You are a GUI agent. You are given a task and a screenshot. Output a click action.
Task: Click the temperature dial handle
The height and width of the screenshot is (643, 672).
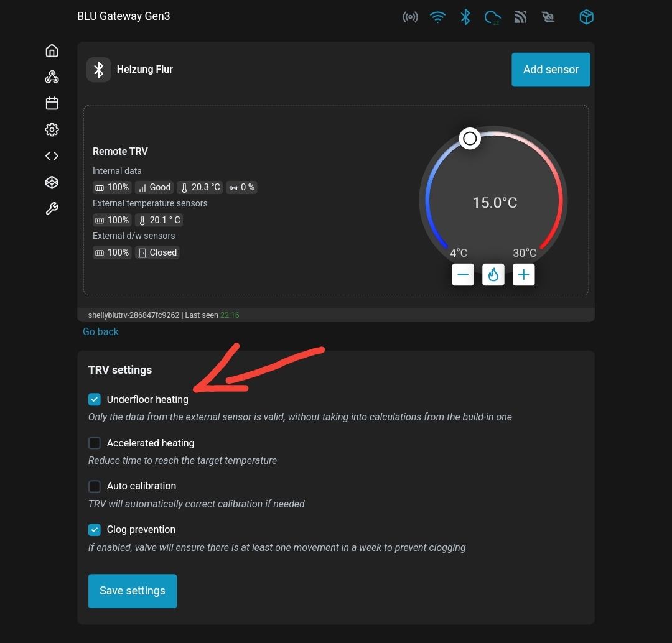point(470,138)
